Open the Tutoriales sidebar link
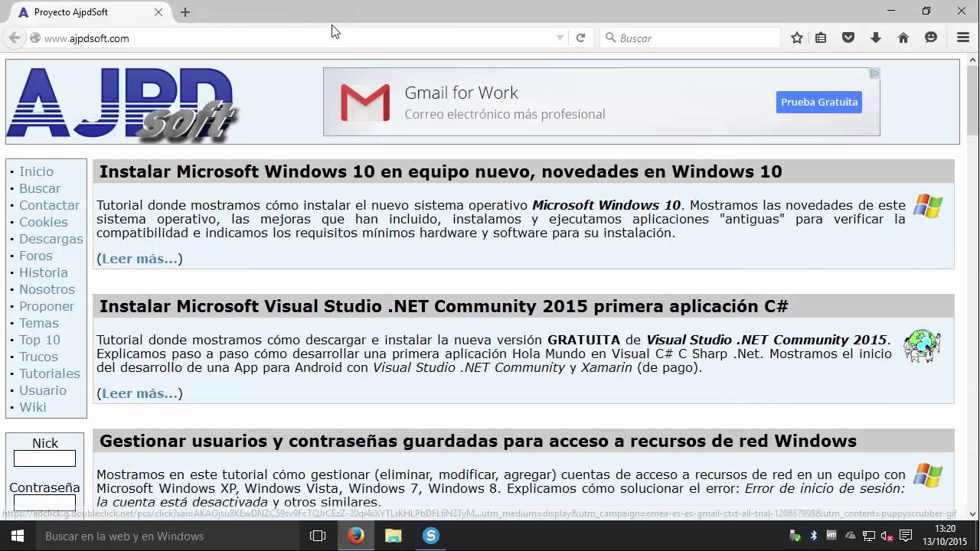The height and width of the screenshot is (551, 980). point(50,373)
